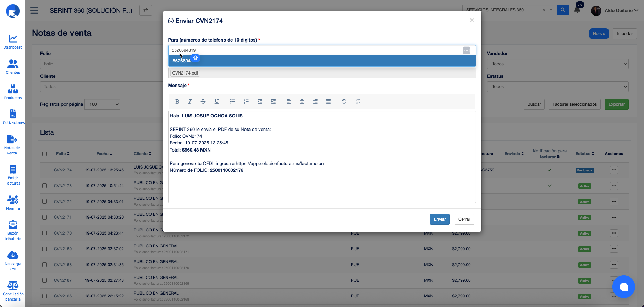Undo last edit in message editor
The height and width of the screenshot is (307, 644).
tap(344, 102)
